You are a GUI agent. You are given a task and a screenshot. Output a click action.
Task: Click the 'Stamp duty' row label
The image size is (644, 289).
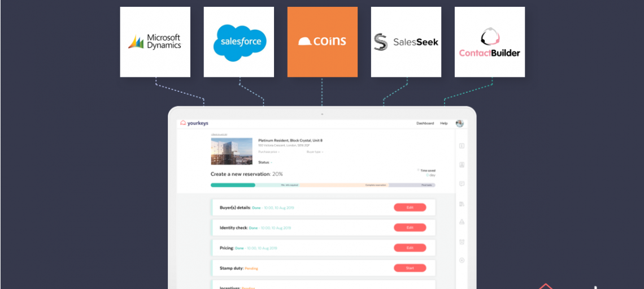232,269
